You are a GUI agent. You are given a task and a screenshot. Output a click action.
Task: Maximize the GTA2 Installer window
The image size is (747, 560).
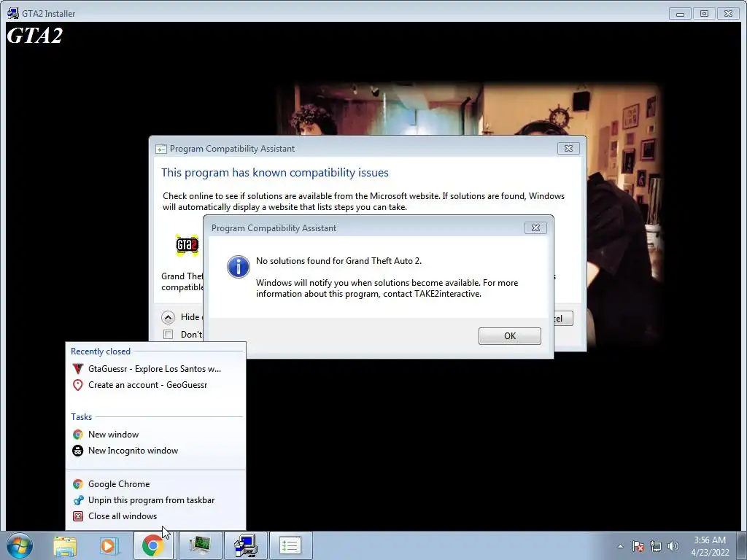click(x=704, y=14)
